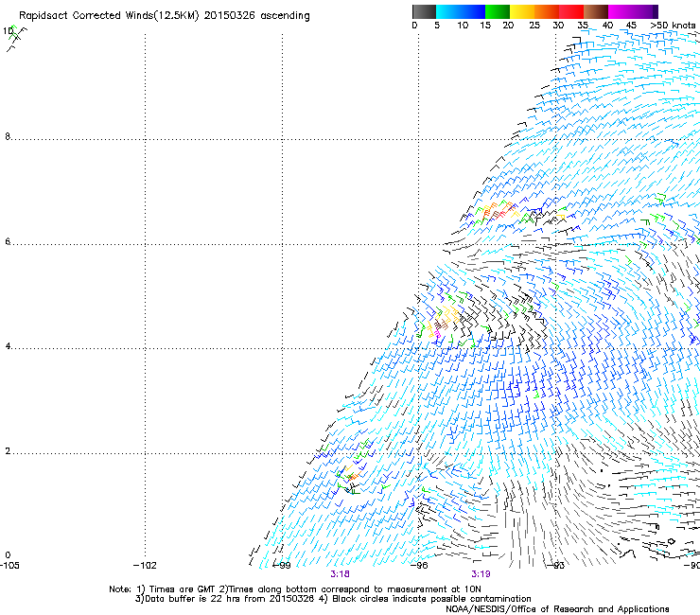Screen dimensions: 700x615
Task: Click the latitude '8' axis label
Action: (8, 136)
